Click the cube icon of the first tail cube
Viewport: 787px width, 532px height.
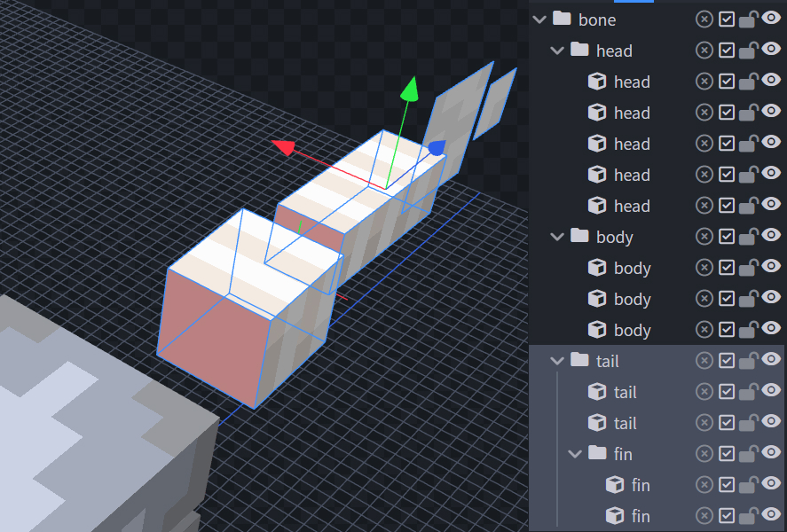(x=597, y=392)
